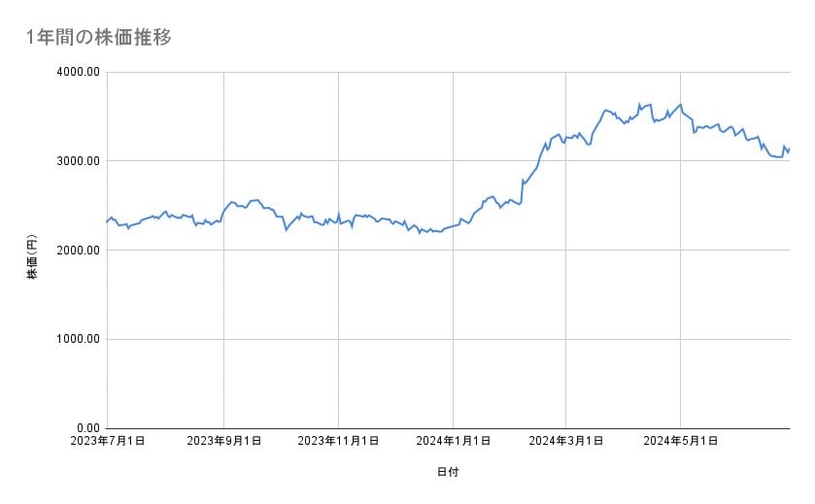815x504 pixels.
Task: Select the 3000.00 y-axis label
Action: [x=76, y=161]
